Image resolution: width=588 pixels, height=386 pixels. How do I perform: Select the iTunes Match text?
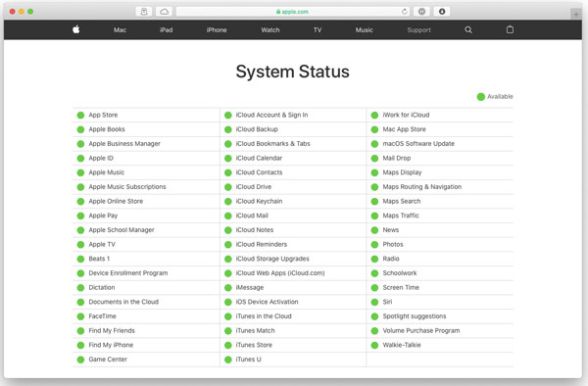256,330
